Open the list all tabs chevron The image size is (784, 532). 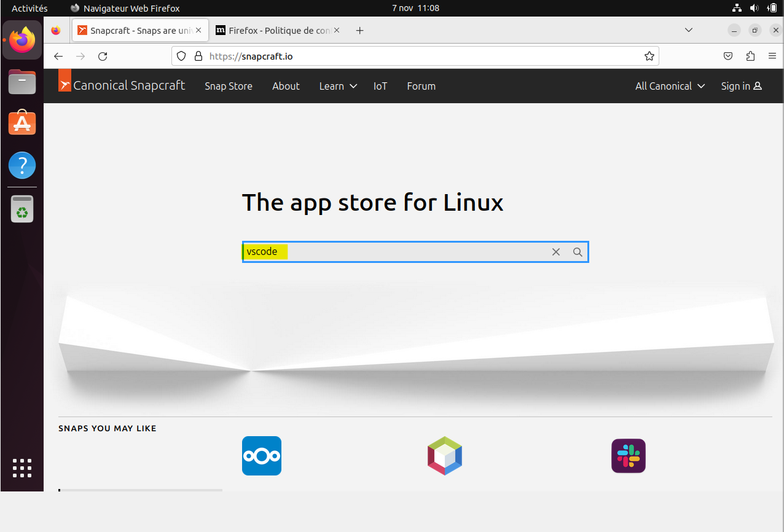point(689,30)
